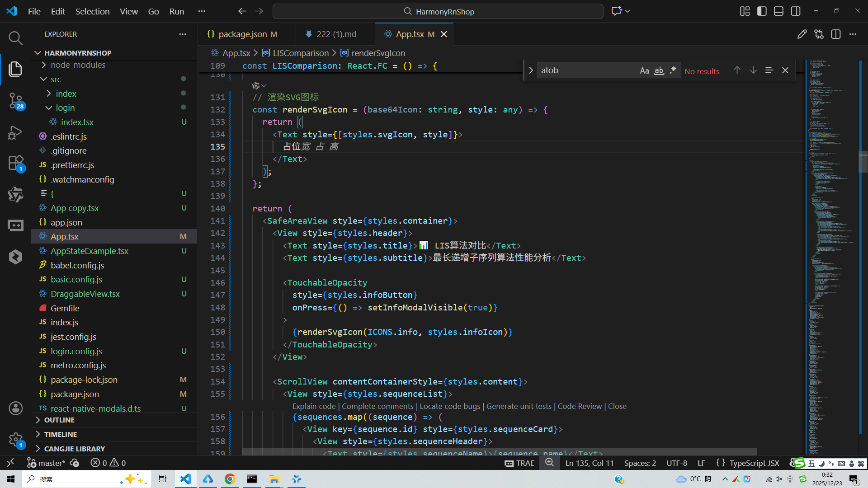Click the minimap scrollbar slider
This screenshot has height=488, width=868.
[863, 162]
